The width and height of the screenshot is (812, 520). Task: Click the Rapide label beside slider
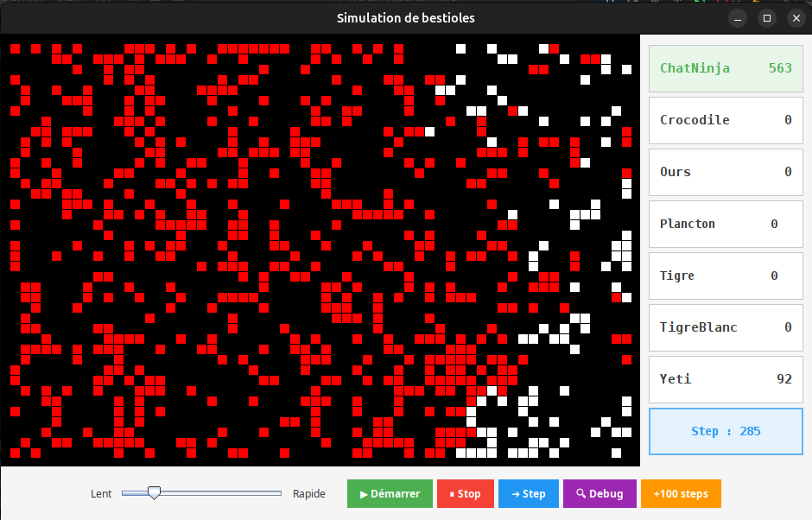(x=309, y=494)
